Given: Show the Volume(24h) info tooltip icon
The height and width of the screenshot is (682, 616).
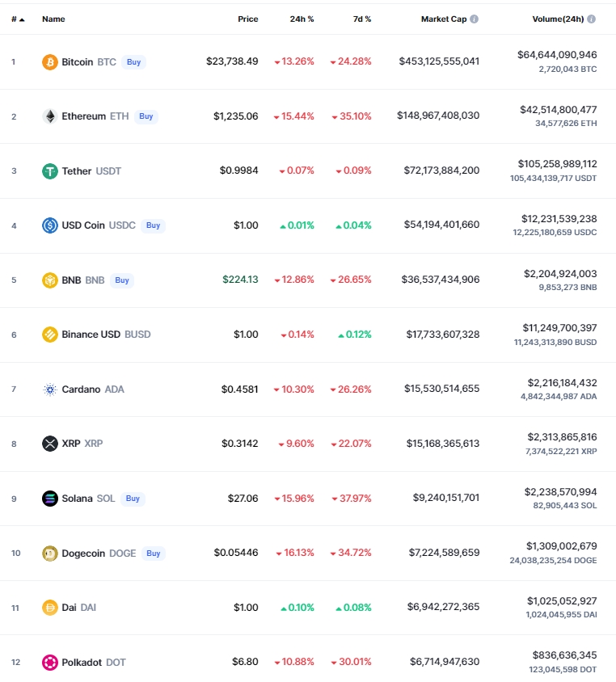Looking at the screenshot, I should coord(591,19).
